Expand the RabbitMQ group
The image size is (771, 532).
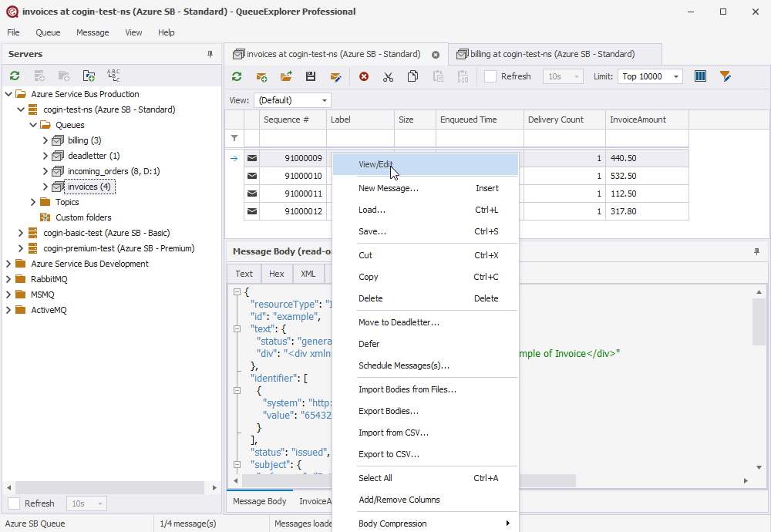click(8, 279)
